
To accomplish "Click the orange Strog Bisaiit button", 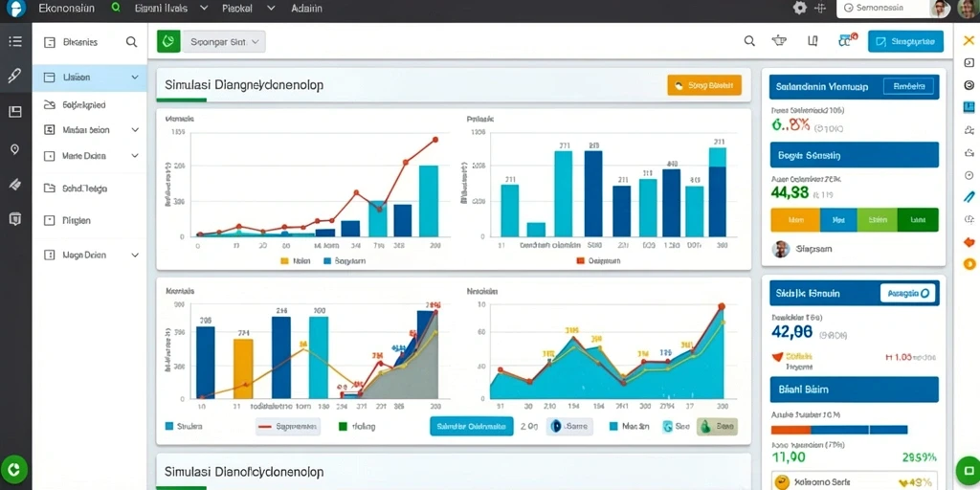I will pyautogui.click(x=704, y=85).
